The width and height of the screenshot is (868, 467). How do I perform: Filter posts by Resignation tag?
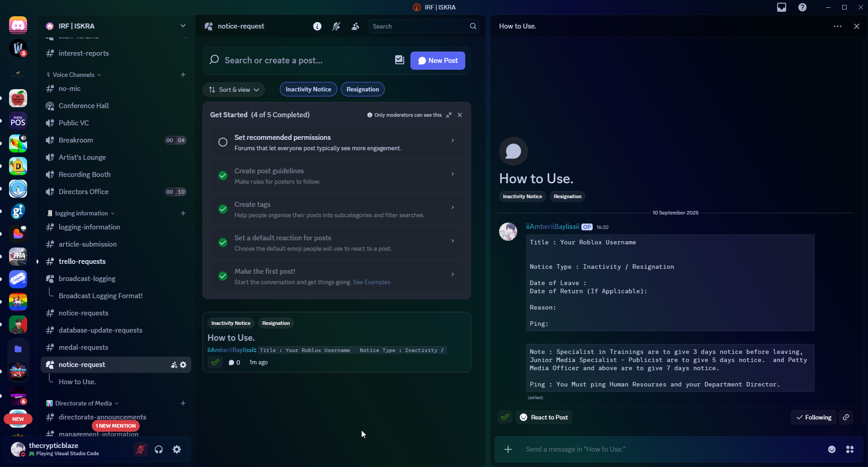(363, 89)
